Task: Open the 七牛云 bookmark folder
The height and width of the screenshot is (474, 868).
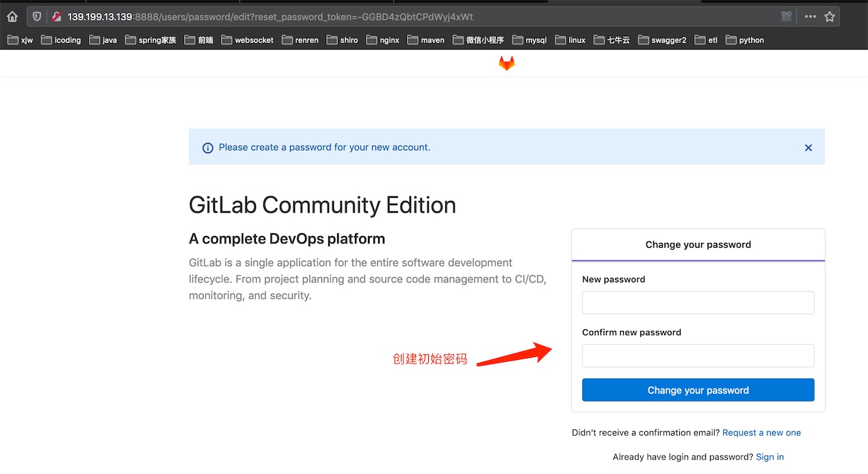Action: coord(612,40)
